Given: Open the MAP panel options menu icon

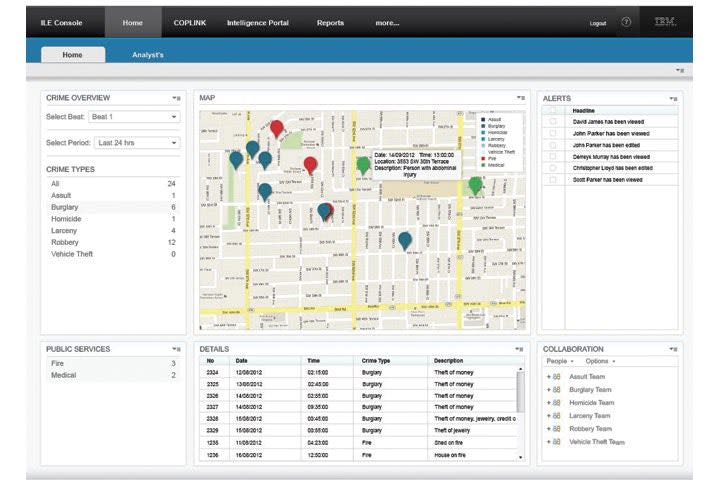Looking at the screenshot, I should 521,98.
